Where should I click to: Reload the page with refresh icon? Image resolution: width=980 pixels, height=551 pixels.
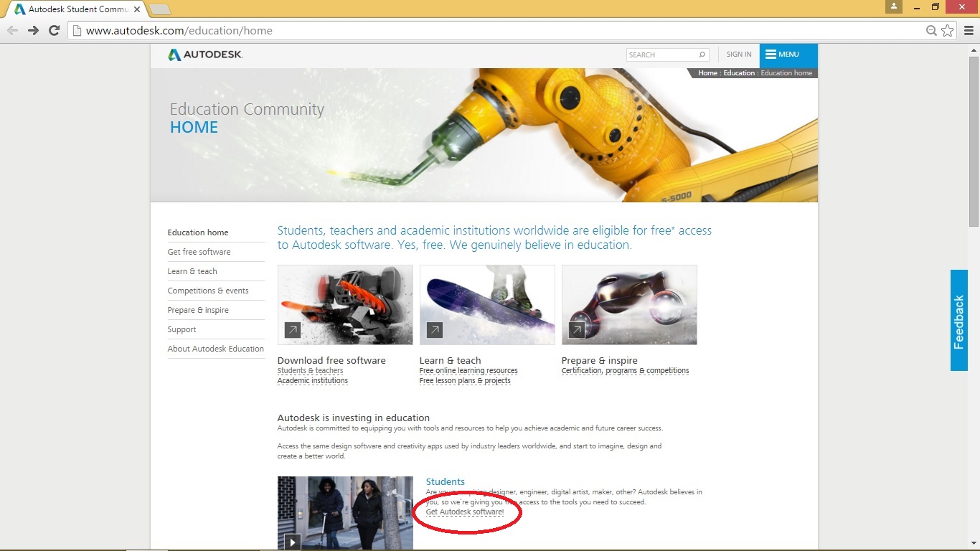(54, 30)
